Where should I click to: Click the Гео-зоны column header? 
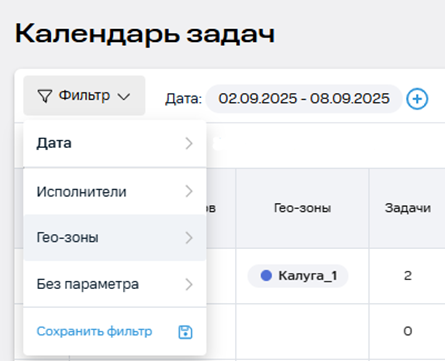(302, 208)
